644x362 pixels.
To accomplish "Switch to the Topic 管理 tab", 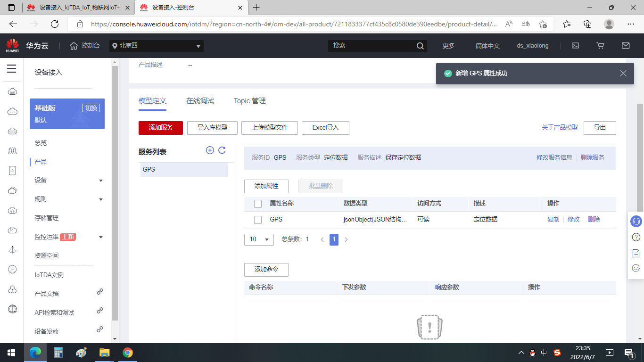I will [x=250, y=101].
